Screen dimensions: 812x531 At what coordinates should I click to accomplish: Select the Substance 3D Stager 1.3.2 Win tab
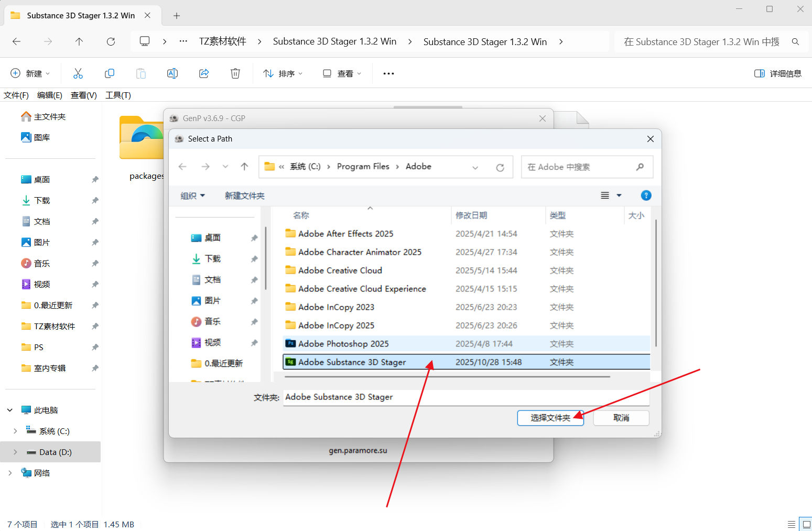pos(81,16)
